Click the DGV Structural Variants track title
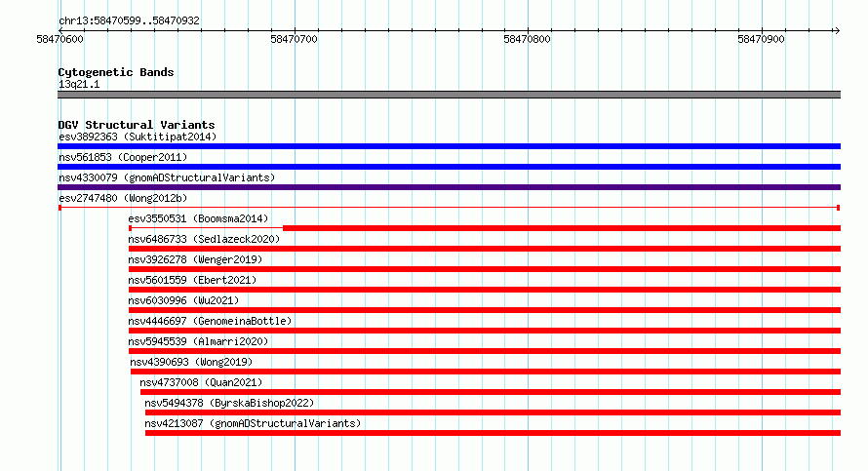The width and height of the screenshot is (868, 471). click(137, 125)
